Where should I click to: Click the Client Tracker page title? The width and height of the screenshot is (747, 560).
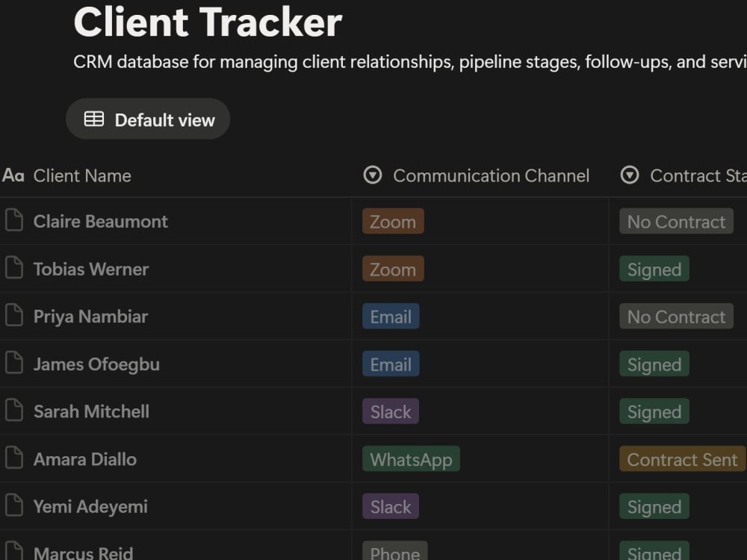point(208,22)
